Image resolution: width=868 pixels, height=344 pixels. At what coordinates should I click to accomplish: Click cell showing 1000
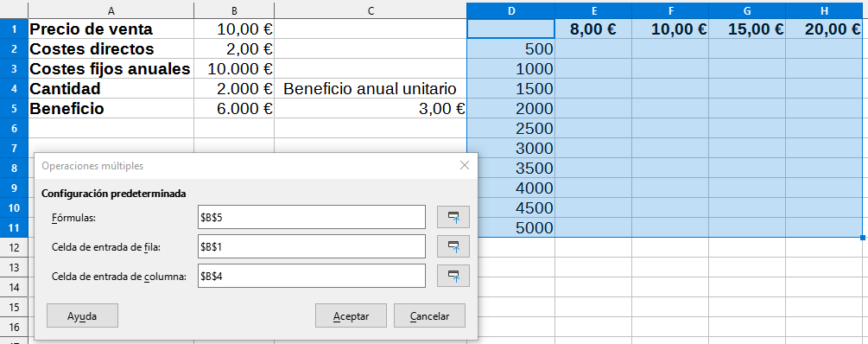[x=511, y=68]
